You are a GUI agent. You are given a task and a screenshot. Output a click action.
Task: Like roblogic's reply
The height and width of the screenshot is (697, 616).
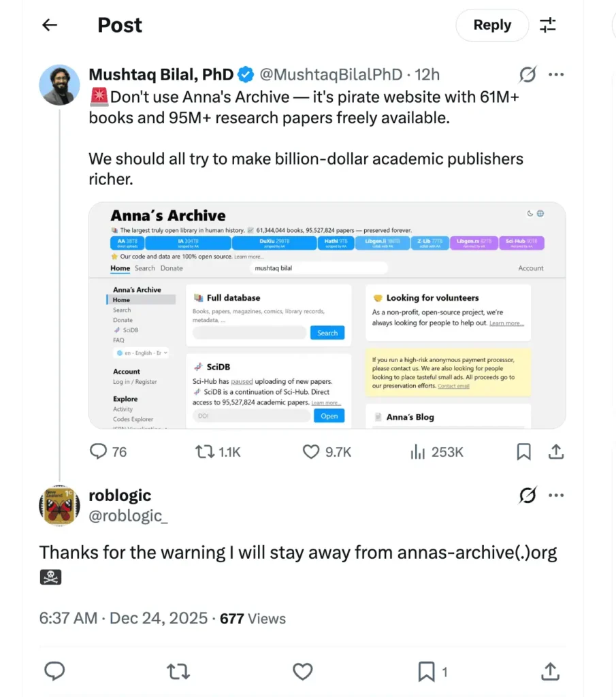coord(302,672)
